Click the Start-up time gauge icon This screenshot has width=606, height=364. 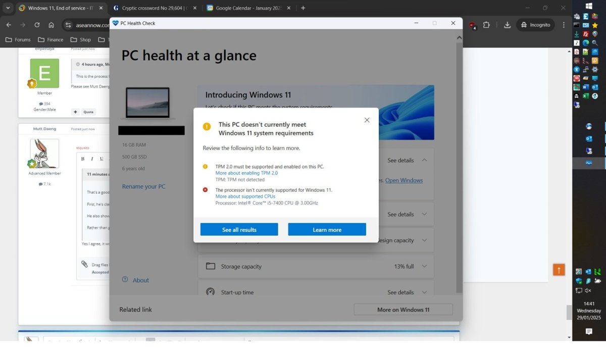click(211, 292)
